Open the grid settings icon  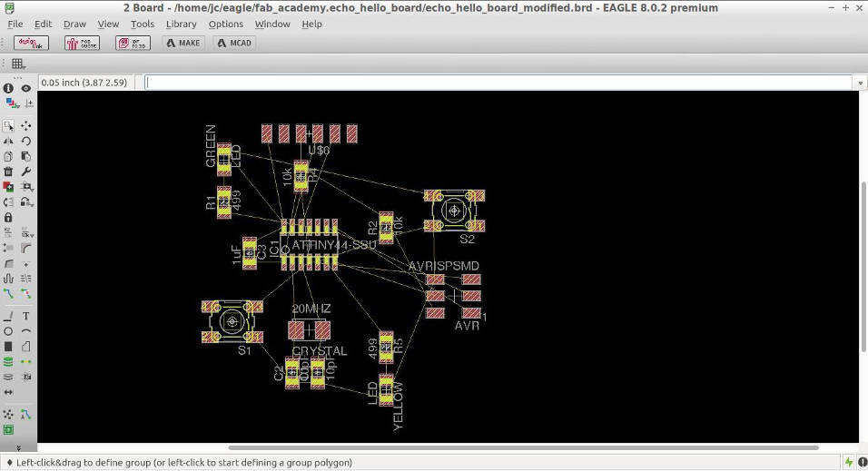[x=18, y=64]
